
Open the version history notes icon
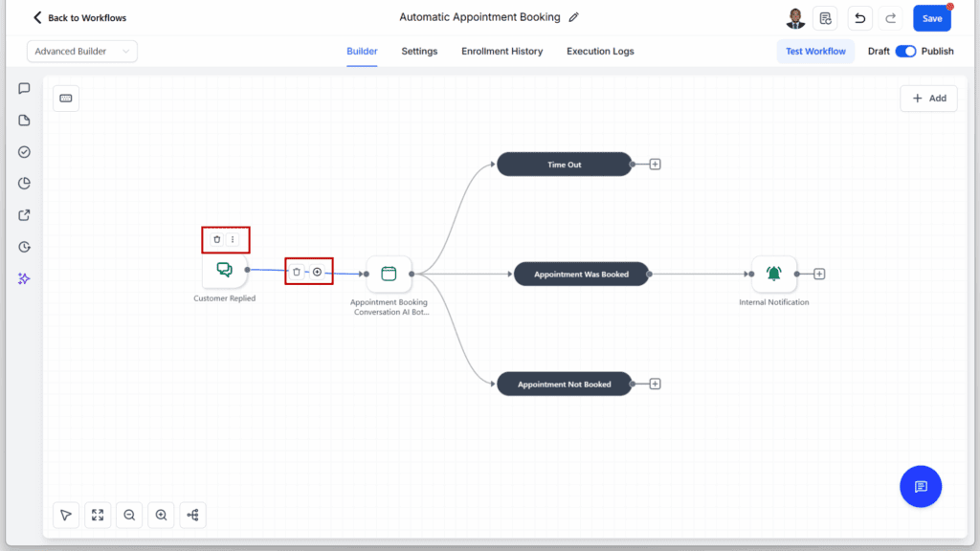click(826, 18)
